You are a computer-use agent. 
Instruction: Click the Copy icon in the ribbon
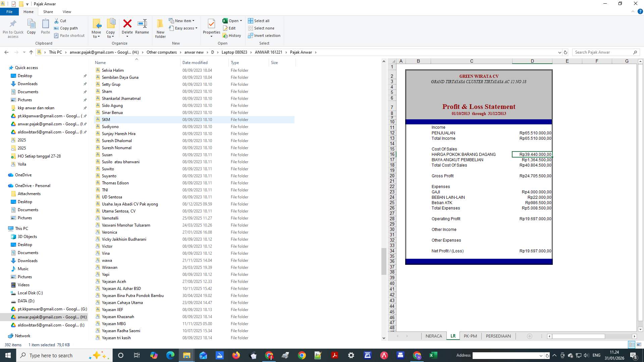click(x=31, y=27)
